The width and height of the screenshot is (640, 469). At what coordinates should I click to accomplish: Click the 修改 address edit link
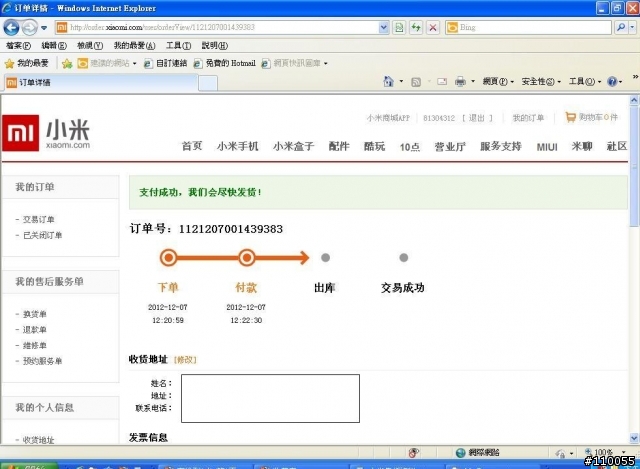tap(185, 360)
